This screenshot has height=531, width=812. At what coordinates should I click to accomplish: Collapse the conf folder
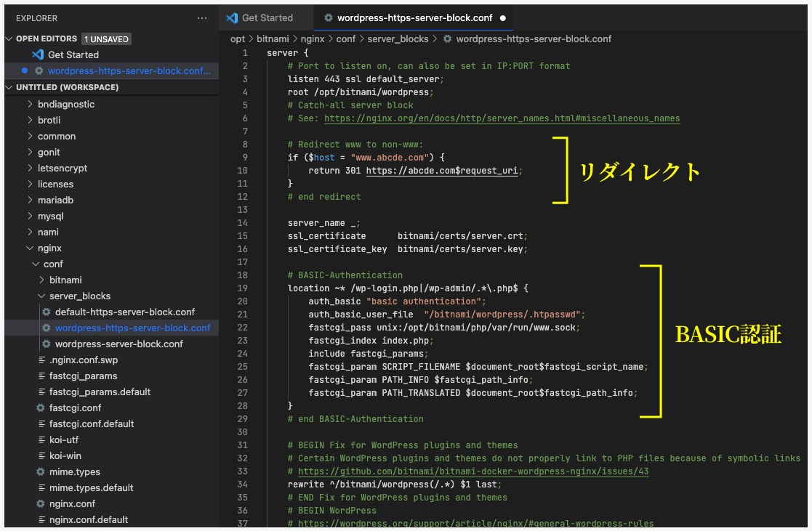(x=36, y=264)
